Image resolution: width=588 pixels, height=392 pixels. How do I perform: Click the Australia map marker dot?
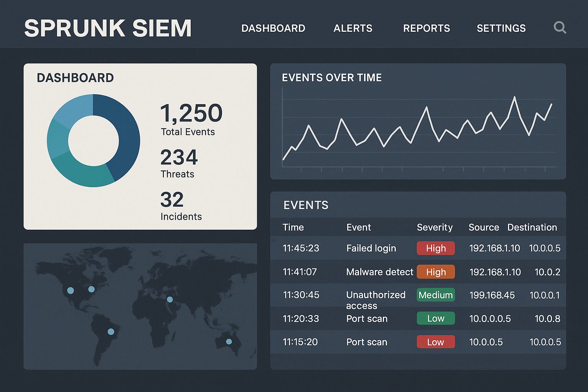[229, 341]
